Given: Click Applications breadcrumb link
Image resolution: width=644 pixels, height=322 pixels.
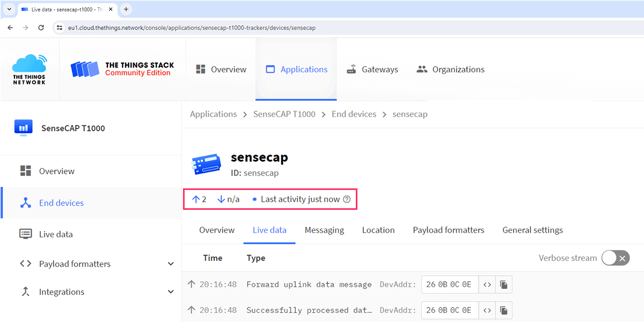Looking at the screenshot, I should click(214, 114).
